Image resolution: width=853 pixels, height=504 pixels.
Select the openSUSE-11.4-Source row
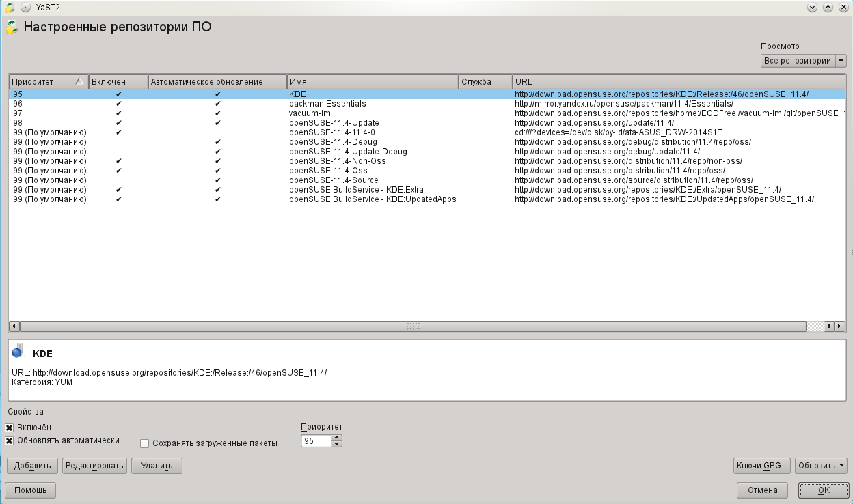(428, 180)
